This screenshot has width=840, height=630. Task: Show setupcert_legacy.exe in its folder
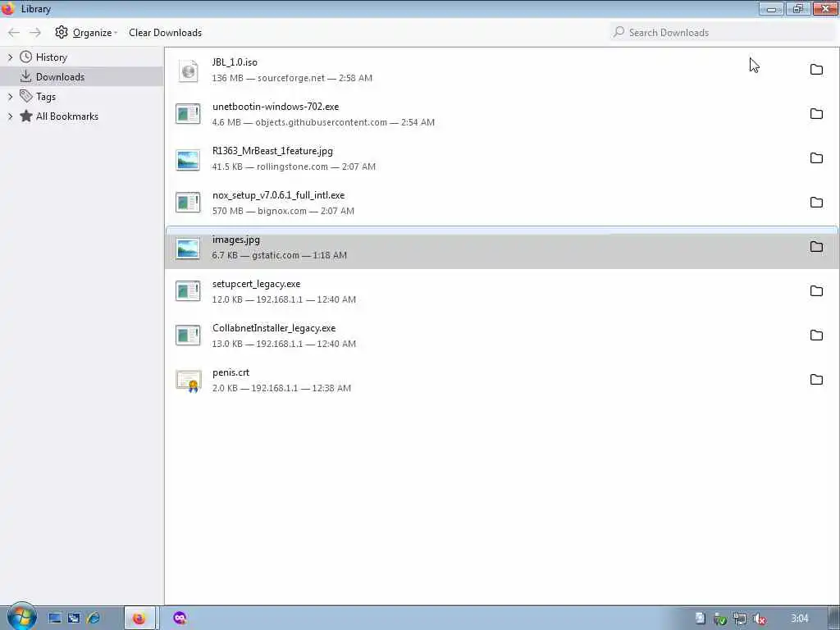tap(816, 291)
